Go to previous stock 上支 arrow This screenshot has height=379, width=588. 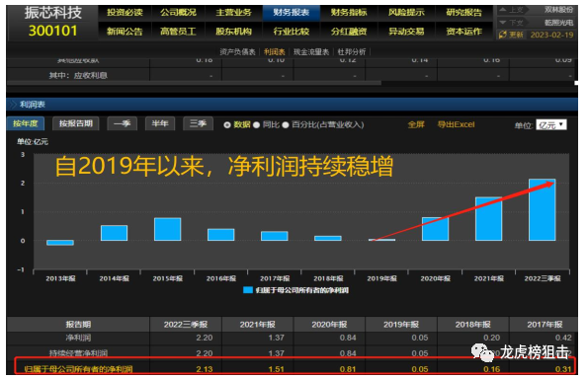pos(503,10)
